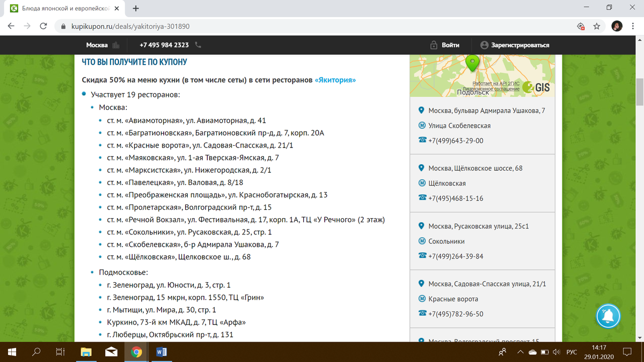Open a new browser tab

click(136, 9)
